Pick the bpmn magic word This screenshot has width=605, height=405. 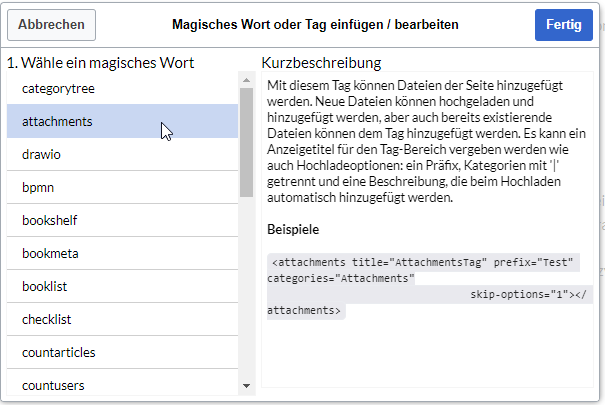[x=122, y=187]
